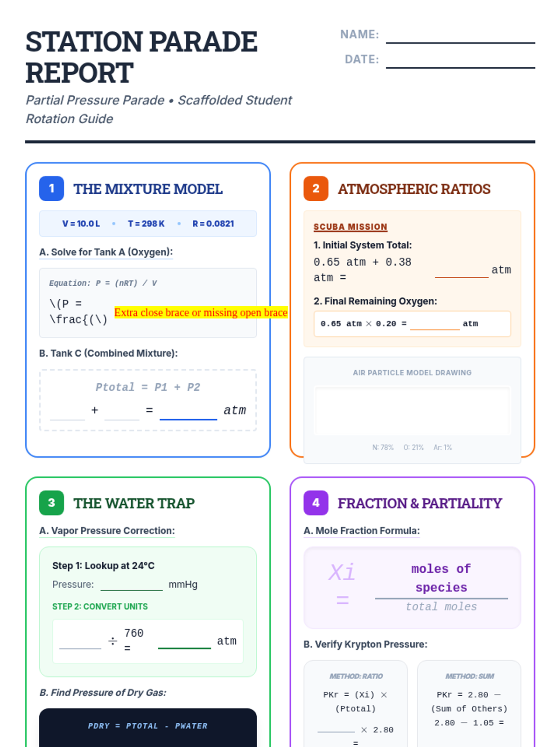This screenshot has width=560, height=747.
Task: Click the red brace error message
Action: pyautogui.click(x=201, y=313)
